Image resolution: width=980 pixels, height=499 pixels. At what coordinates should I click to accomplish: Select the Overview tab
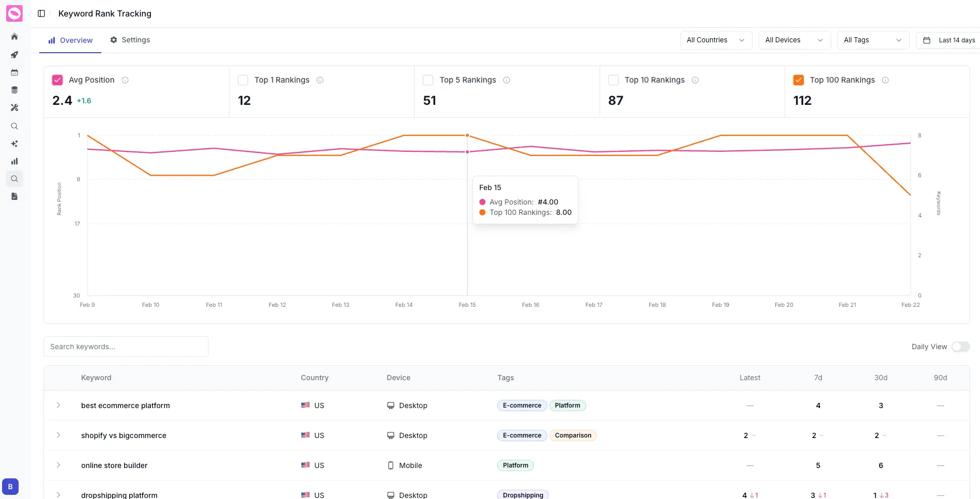coord(70,40)
